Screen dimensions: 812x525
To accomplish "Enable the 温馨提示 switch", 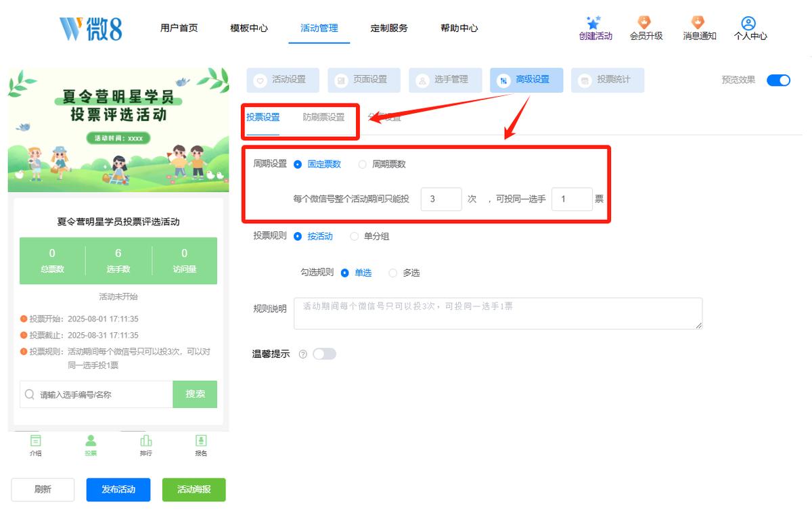I will tap(324, 354).
